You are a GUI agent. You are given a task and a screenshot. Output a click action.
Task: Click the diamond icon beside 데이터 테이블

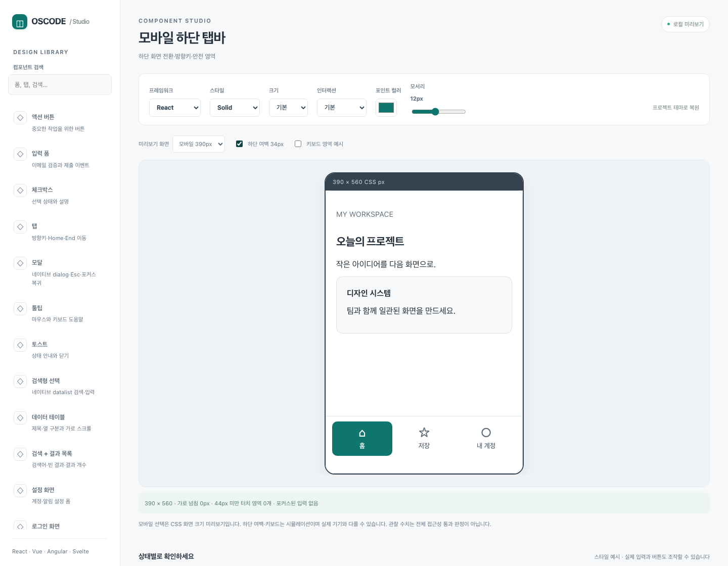(x=20, y=417)
